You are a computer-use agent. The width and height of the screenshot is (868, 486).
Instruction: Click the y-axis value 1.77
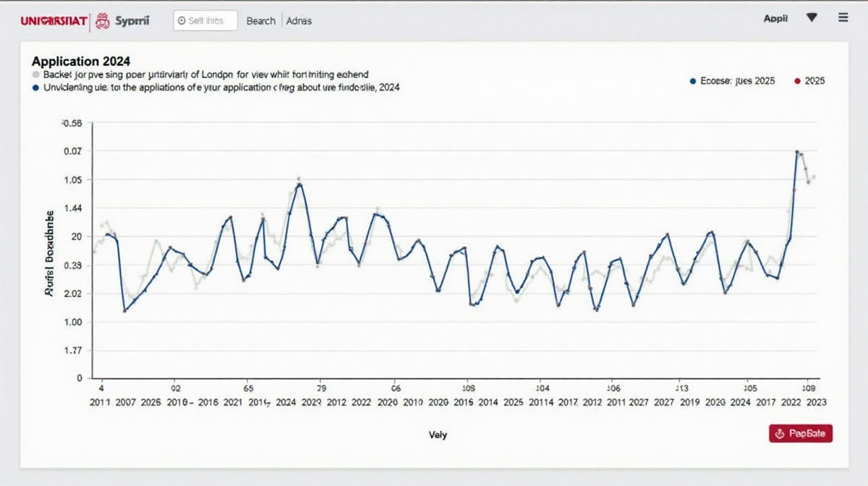pos(73,351)
